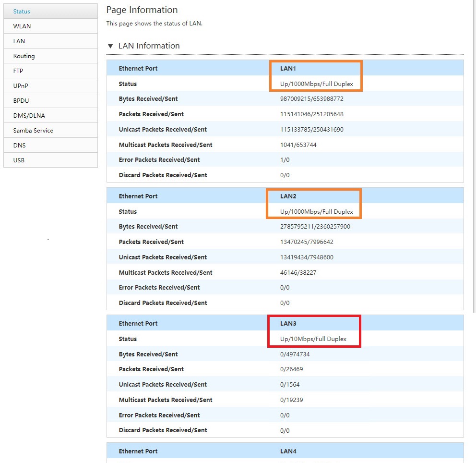476x463 pixels.
Task: Click the LAN Information section title
Action: pos(149,46)
